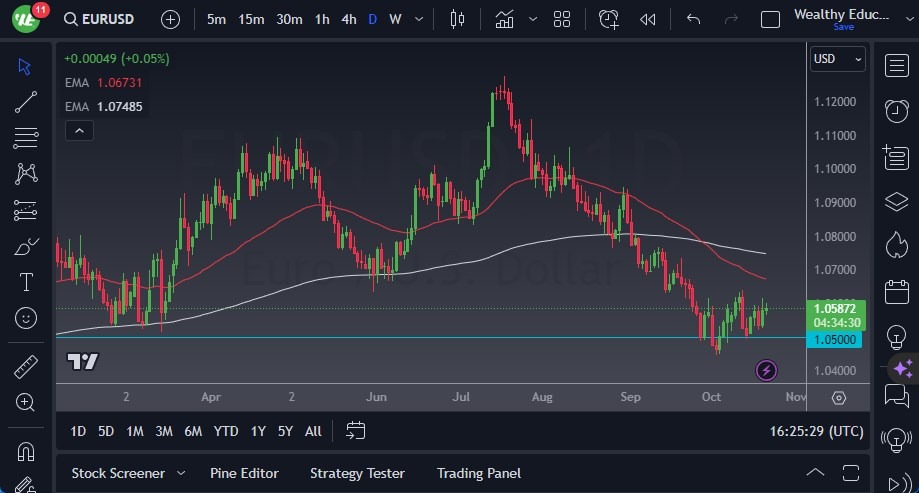Screen dimensions: 919x493
Task: Open the alerts clock icon
Action: tap(896, 111)
